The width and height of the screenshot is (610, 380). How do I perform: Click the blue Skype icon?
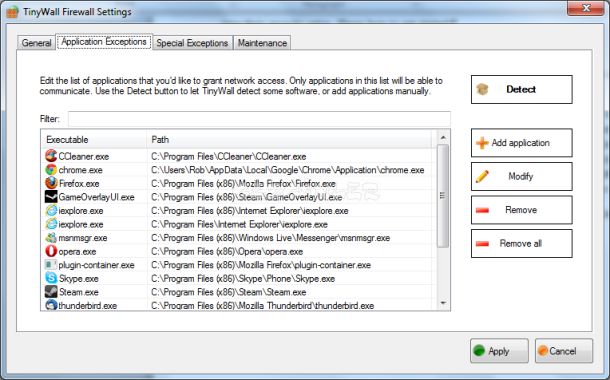pyautogui.click(x=51, y=278)
